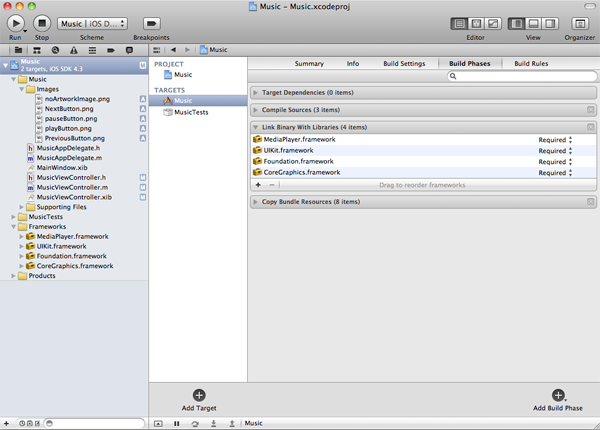Open MusicAppDelegate.h

pos(68,148)
